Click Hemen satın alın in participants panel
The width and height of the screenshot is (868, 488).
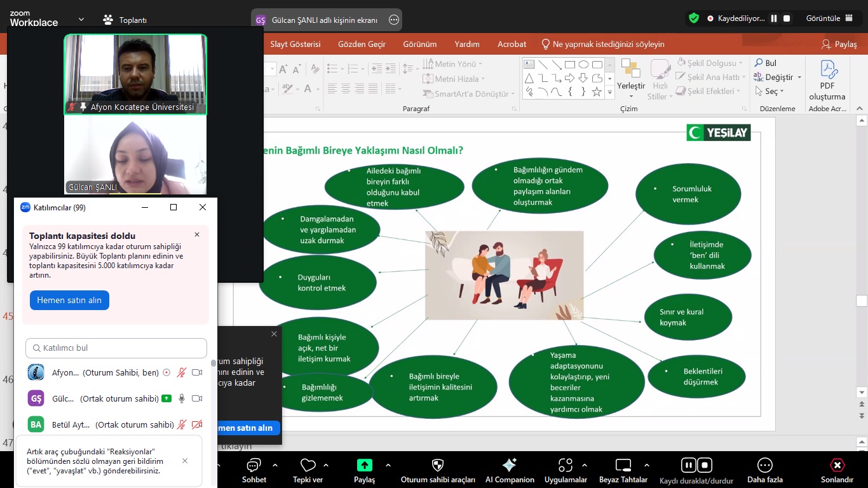click(x=69, y=301)
